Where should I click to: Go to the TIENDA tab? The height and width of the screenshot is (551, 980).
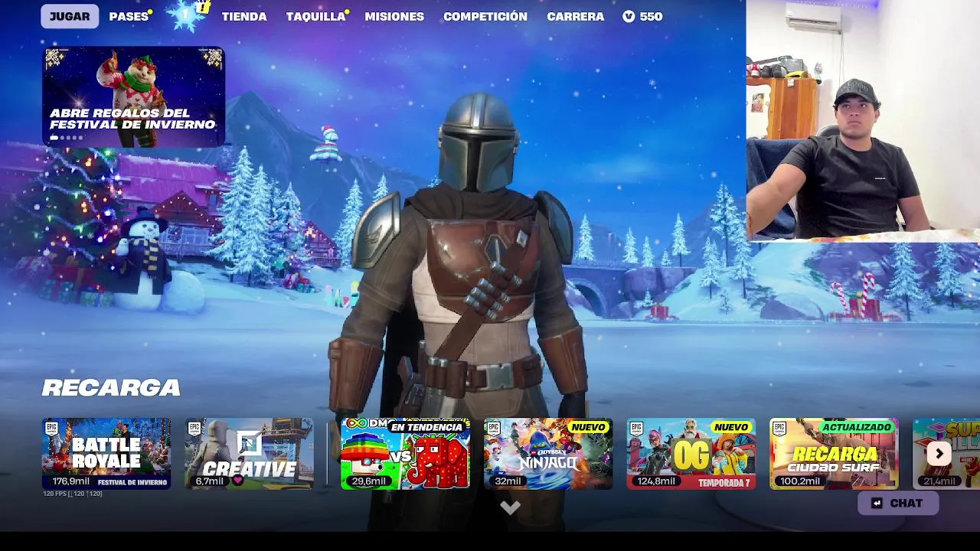tap(244, 16)
